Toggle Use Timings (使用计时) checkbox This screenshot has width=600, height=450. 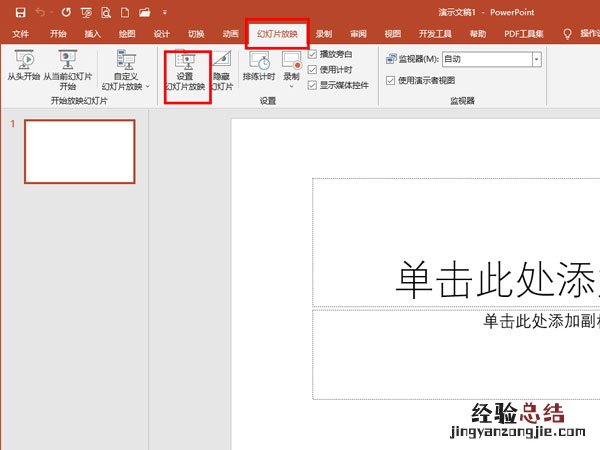click(313, 69)
